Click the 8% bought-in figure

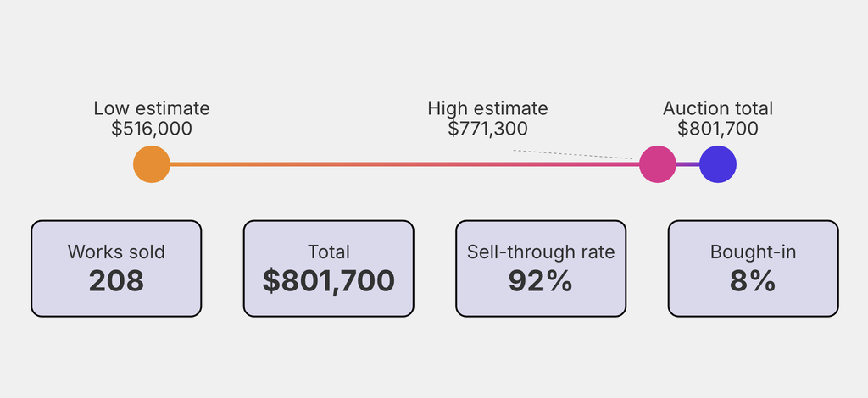(x=753, y=280)
